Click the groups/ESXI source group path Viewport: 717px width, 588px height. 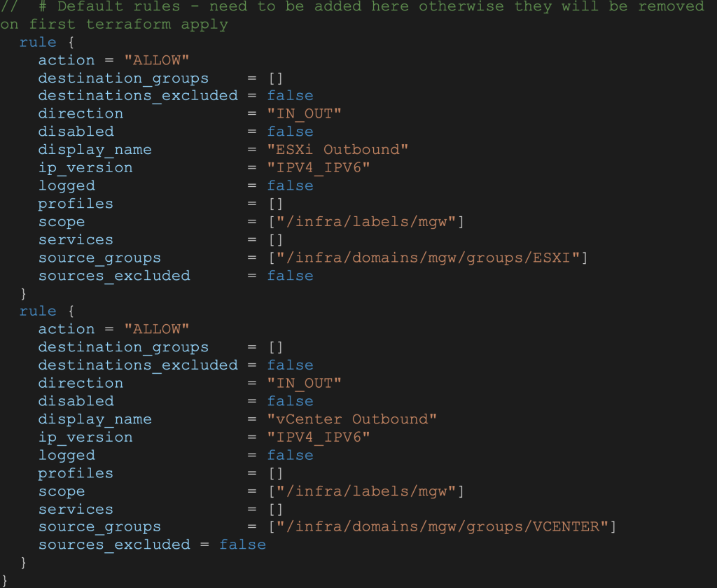pos(427,258)
